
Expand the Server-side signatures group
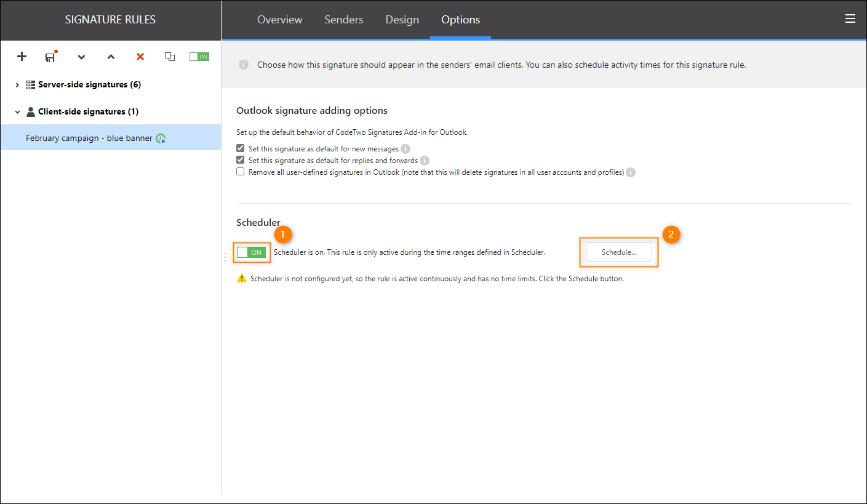click(17, 84)
